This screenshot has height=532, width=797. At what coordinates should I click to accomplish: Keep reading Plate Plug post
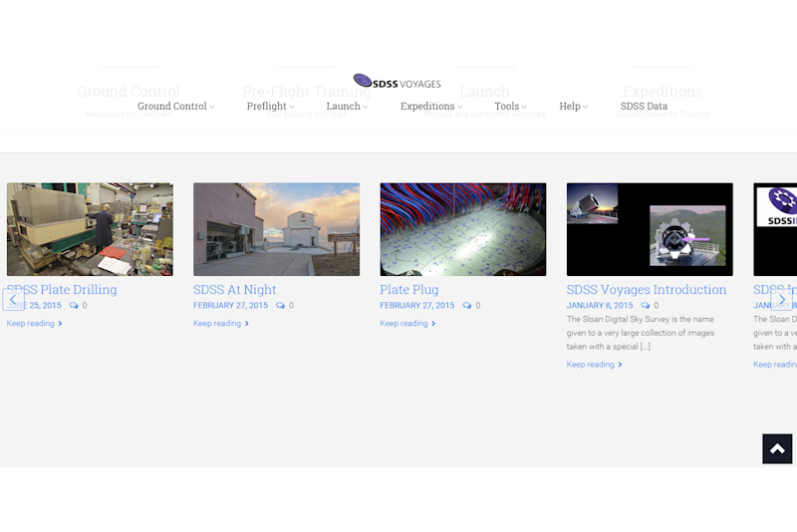pyautogui.click(x=407, y=323)
